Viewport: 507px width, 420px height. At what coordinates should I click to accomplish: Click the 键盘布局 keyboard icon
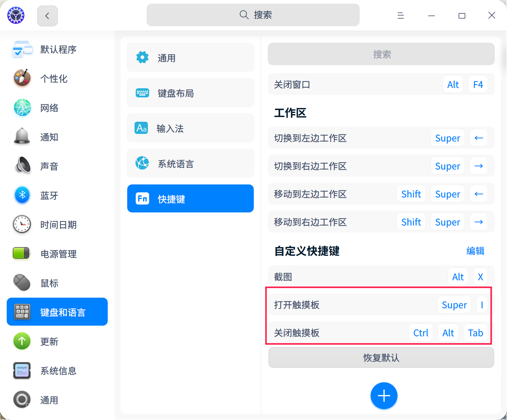[142, 93]
